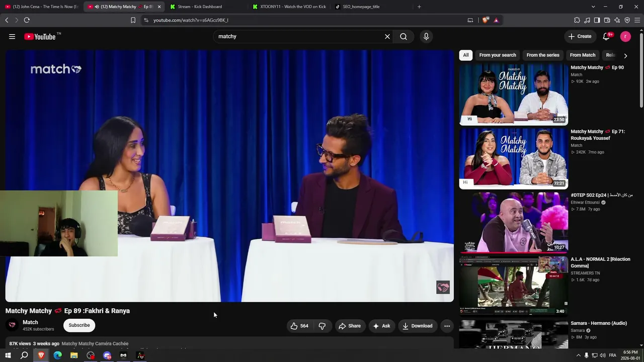
Task: Open the media control music note icon
Action: click(587, 20)
